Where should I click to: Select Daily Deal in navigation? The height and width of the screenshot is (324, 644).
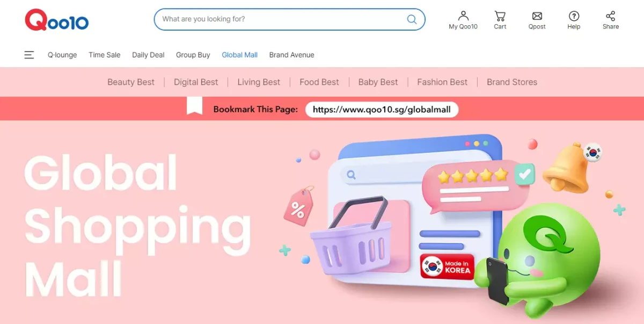pos(148,55)
